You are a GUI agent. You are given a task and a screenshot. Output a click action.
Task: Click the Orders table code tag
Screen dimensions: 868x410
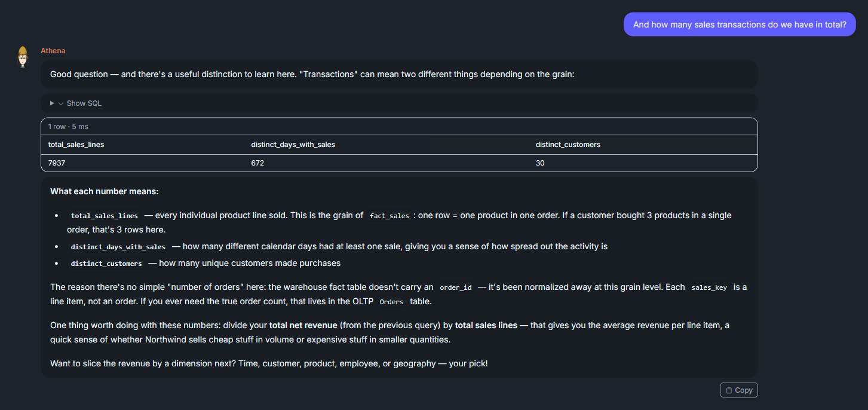pyautogui.click(x=392, y=302)
